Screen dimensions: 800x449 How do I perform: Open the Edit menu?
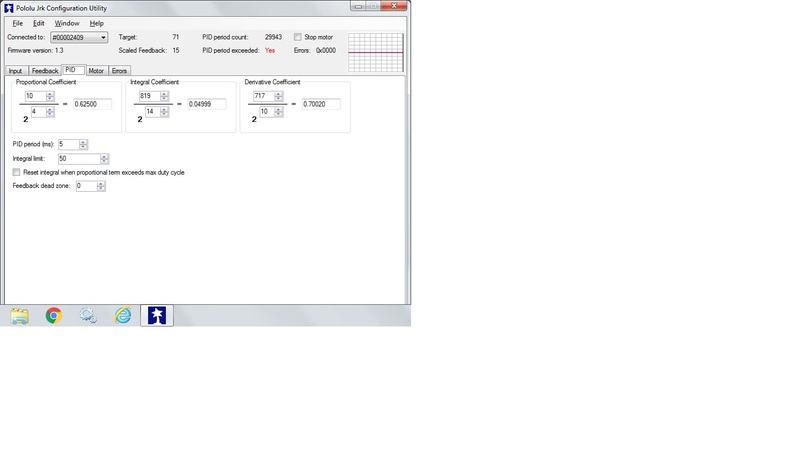[x=39, y=23]
